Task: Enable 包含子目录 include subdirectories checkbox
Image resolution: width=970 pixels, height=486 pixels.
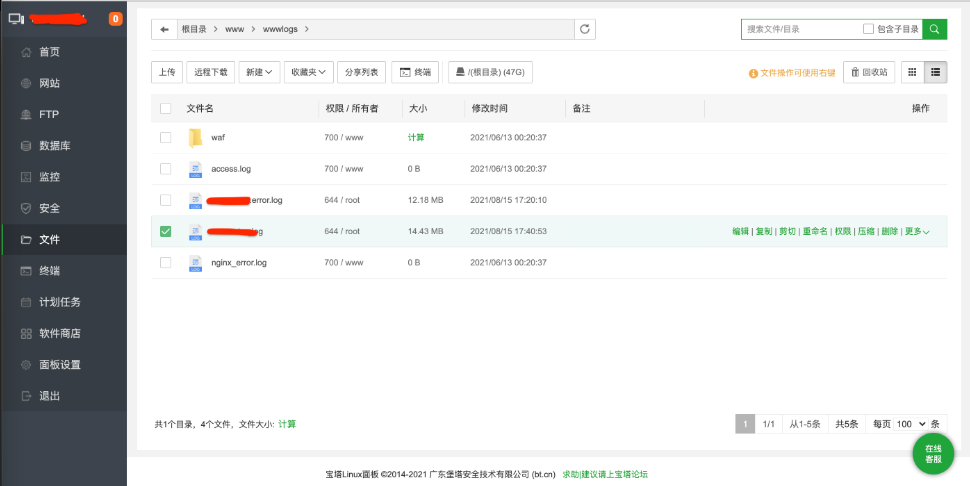Action: 869,29
